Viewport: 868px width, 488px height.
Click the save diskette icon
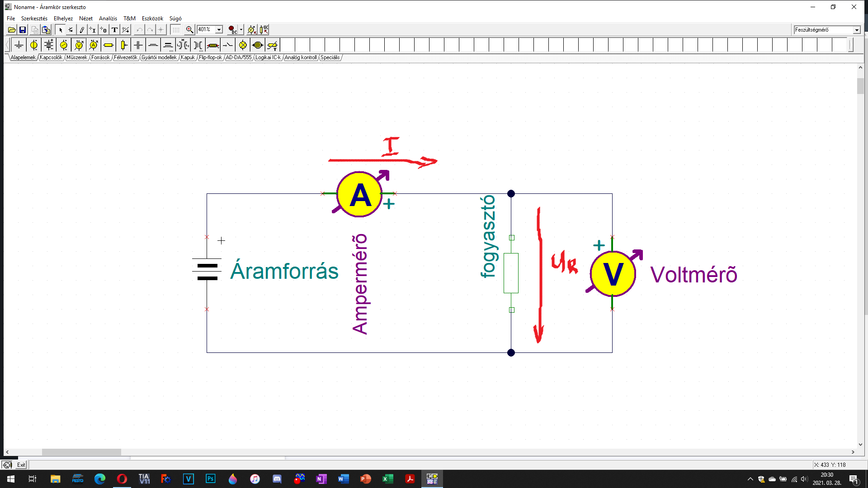23,30
